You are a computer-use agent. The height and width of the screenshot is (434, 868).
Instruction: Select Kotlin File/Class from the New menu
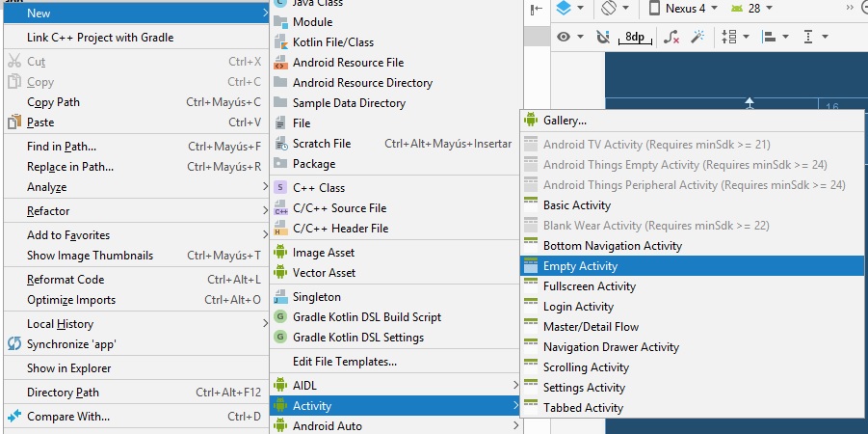(333, 42)
